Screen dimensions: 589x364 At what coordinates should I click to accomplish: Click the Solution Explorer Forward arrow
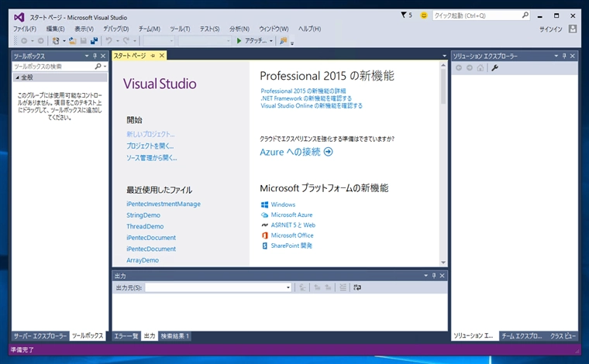coord(470,68)
